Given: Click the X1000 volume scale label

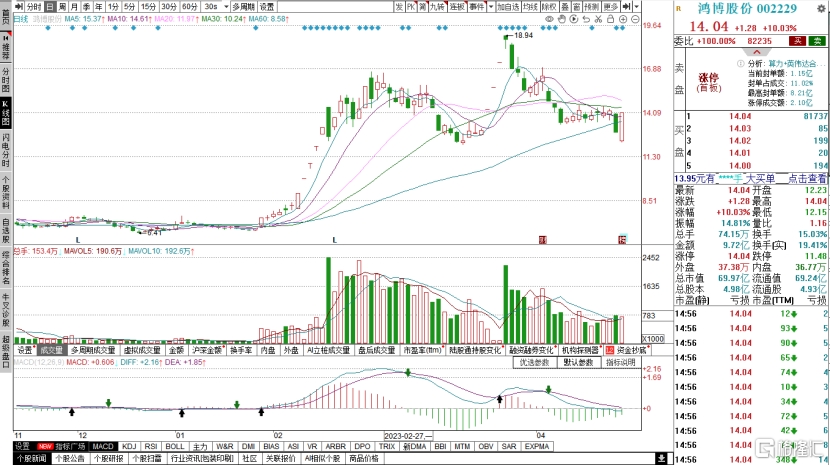Looking at the screenshot, I should point(653,339).
